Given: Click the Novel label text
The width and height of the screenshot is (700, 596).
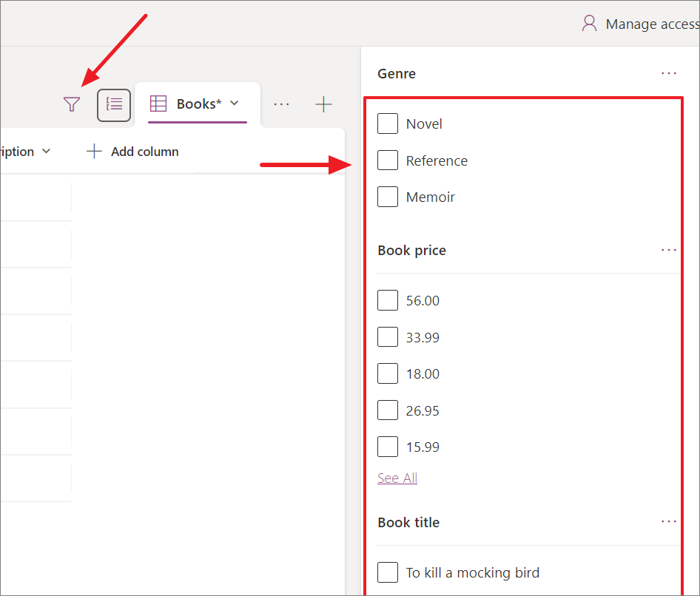Looking at the screenshot, I should pos(424,124).
